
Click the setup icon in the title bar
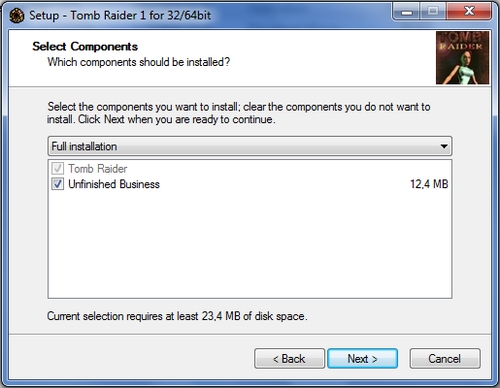pos(16,16)
